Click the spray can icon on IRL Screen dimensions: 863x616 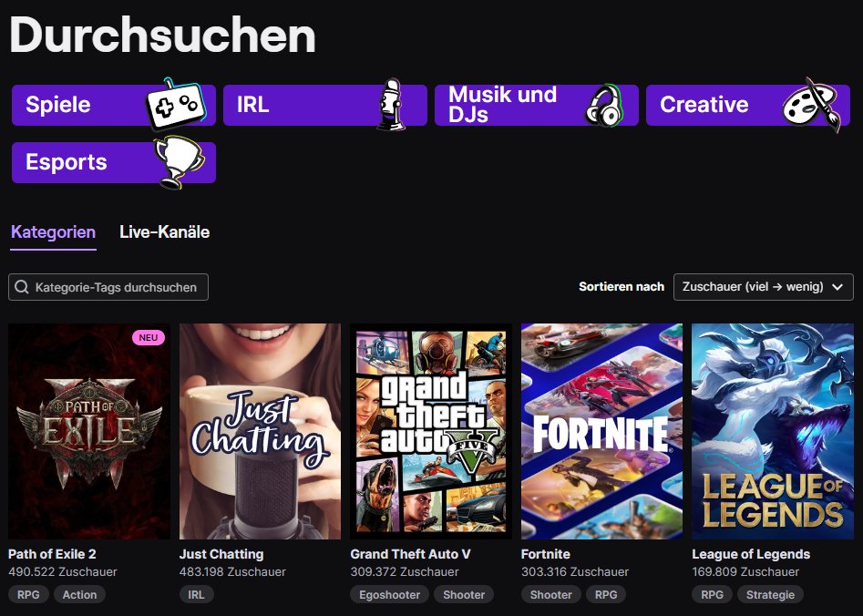391,105
